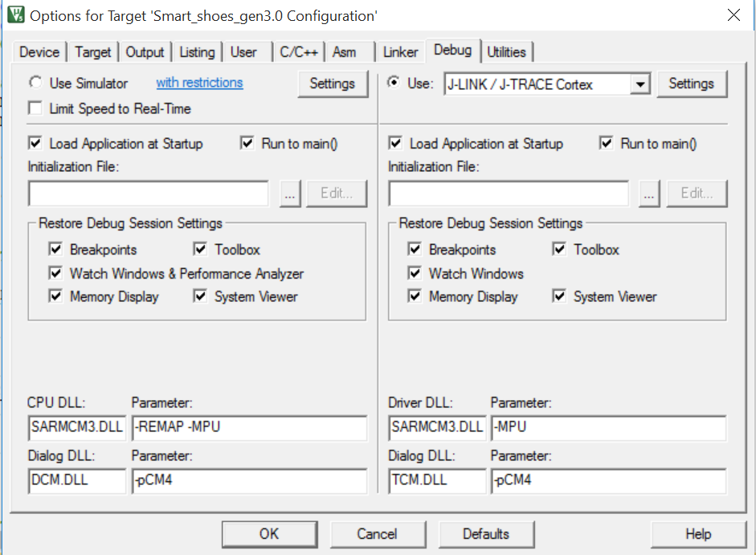
Task: Restore settings with Defaults button
Action: [486, 534]
